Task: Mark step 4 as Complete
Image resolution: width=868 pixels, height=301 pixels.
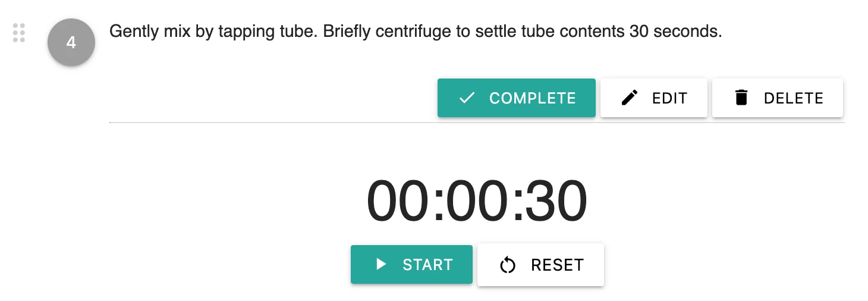Action: tap(517, 98)
